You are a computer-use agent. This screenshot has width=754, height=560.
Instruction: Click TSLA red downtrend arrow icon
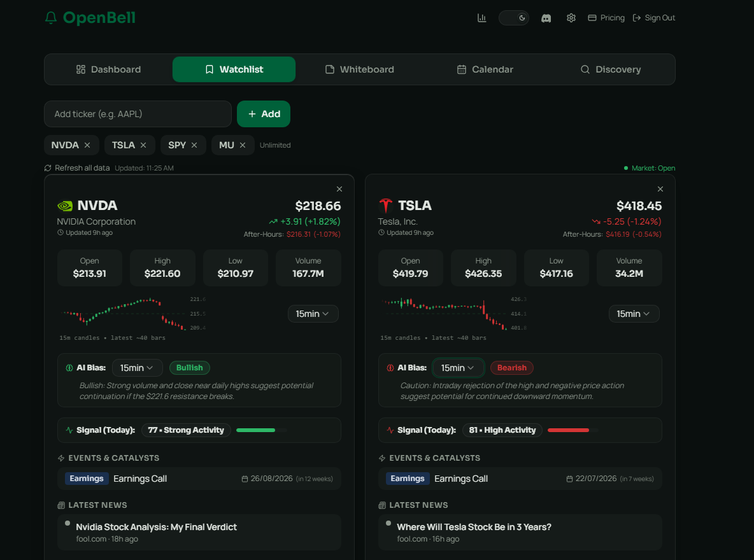596,221
